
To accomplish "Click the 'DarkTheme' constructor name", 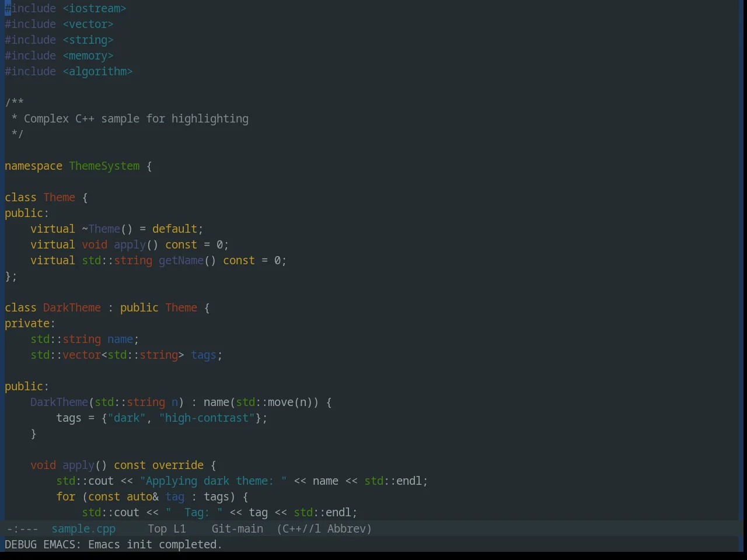I will click(59, 402).
